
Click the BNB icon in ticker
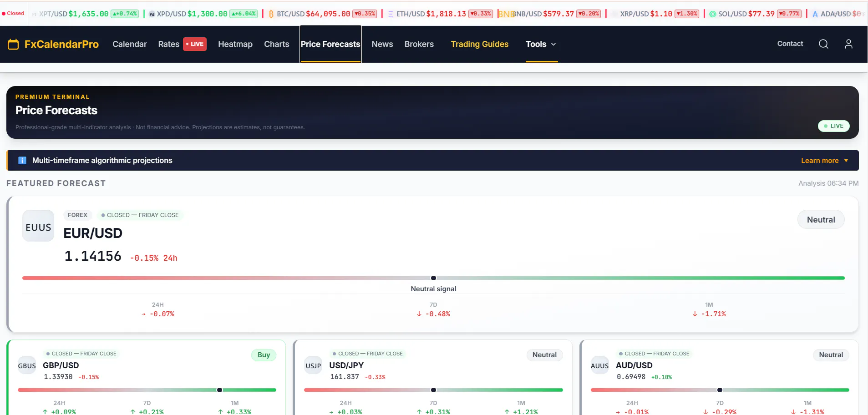505,14
